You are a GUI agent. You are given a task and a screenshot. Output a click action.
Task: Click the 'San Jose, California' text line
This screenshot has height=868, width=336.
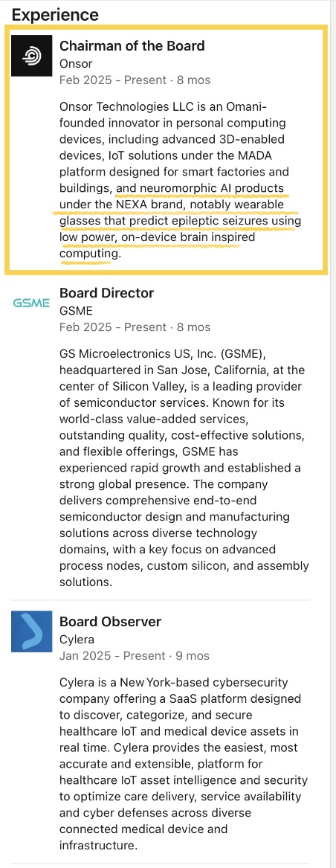(x=181, y=370)
